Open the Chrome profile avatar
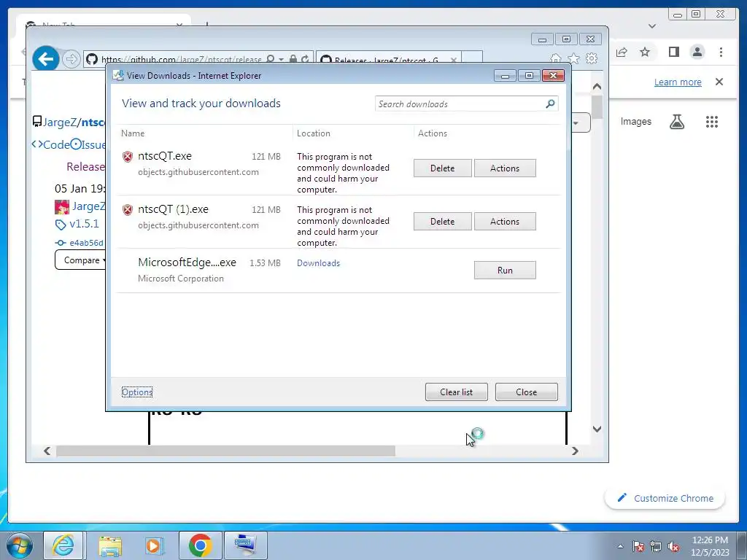Image resolution: width=747 pixels, height=560 pixels. coord(697,52)
